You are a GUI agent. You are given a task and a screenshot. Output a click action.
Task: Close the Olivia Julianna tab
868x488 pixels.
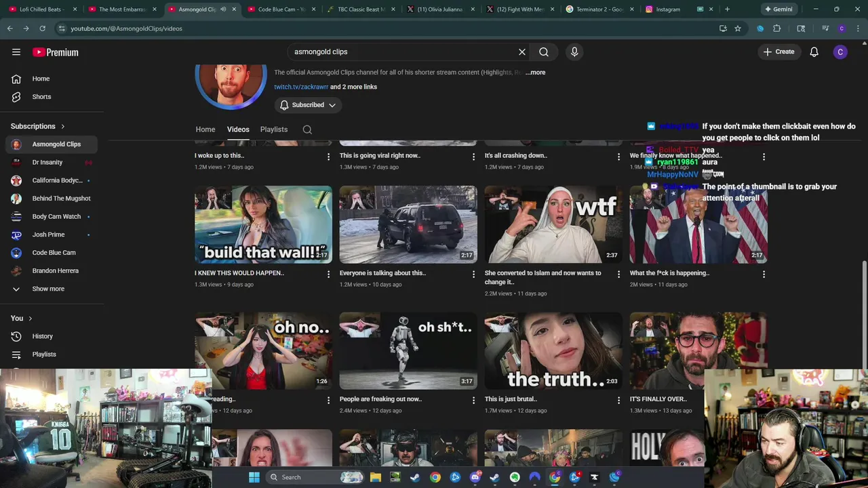pyautogui.click(x=471, y=9)
